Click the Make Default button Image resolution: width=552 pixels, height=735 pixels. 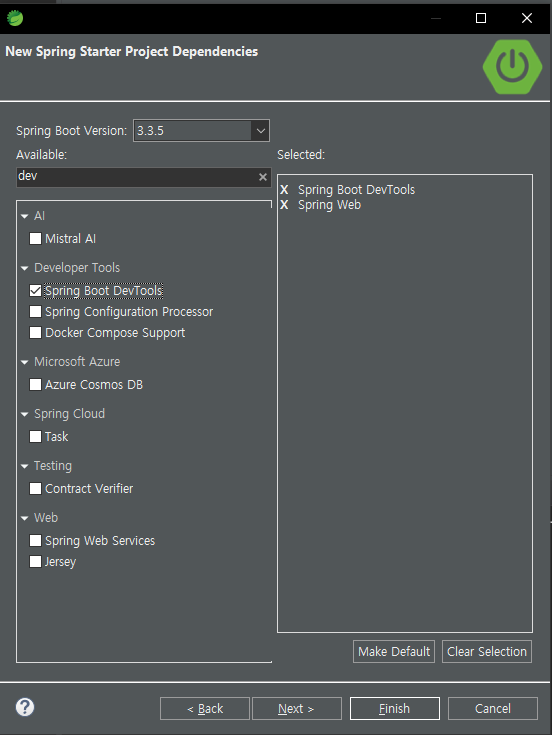[394, 652]
